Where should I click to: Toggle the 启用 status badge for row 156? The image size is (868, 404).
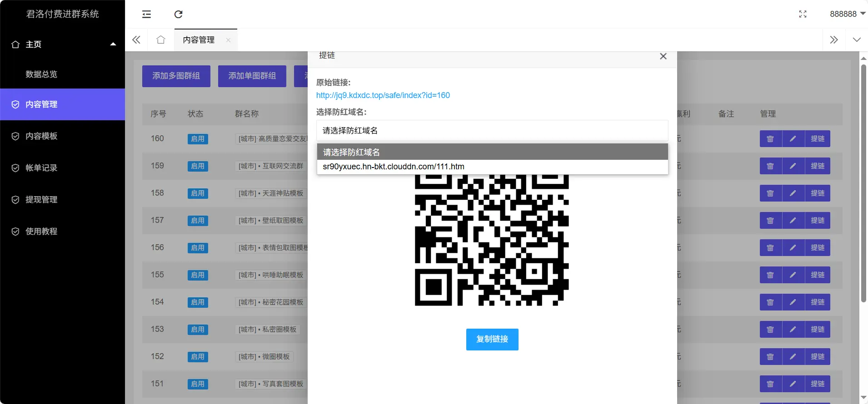[x=198, y=248]
